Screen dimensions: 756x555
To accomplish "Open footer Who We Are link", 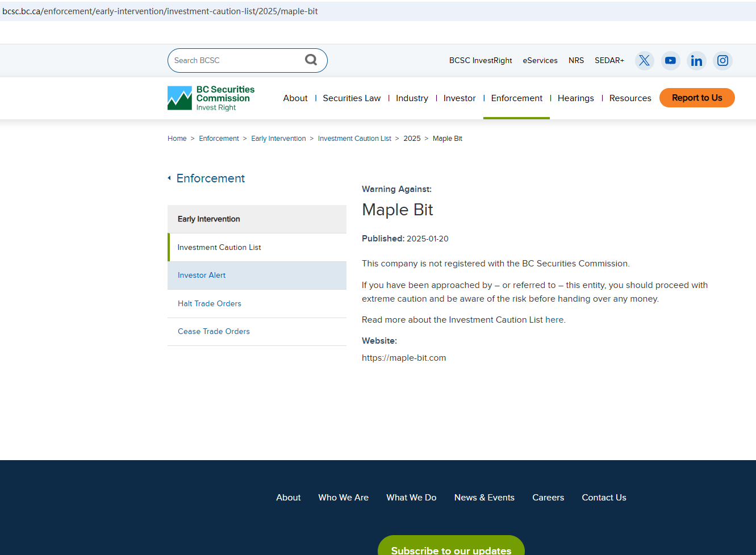I will [344, 498].
